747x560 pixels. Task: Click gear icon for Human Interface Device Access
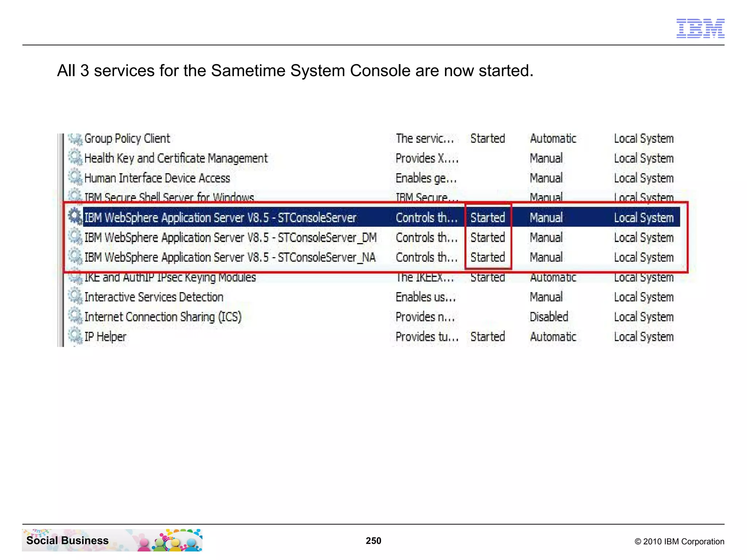76,178
